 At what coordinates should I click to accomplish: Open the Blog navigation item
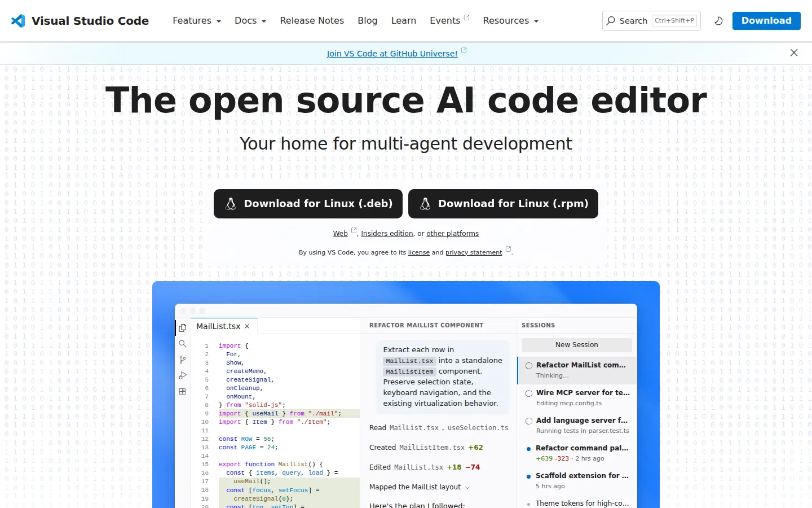point(368,21)
